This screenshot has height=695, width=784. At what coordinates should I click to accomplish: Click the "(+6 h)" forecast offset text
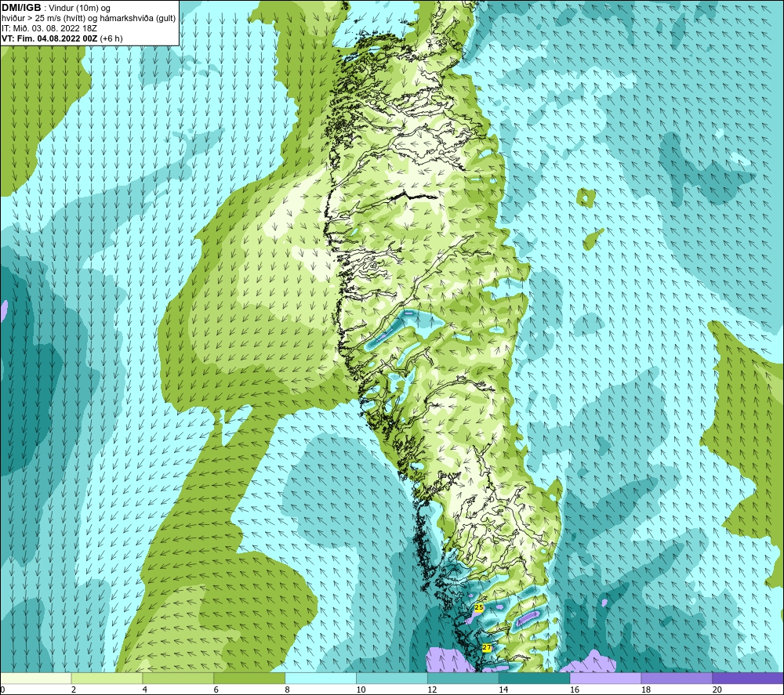pos(111,38)
